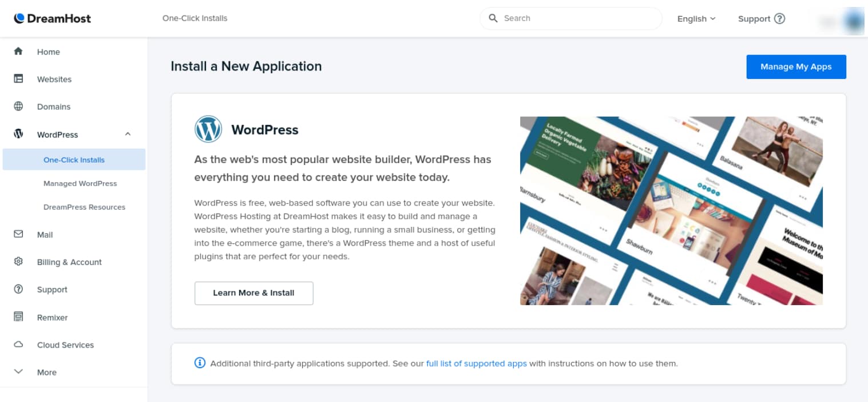The image size is (868, 402).
Task: Click the WordPress logo icon in the card
Action: coord(209,129)
